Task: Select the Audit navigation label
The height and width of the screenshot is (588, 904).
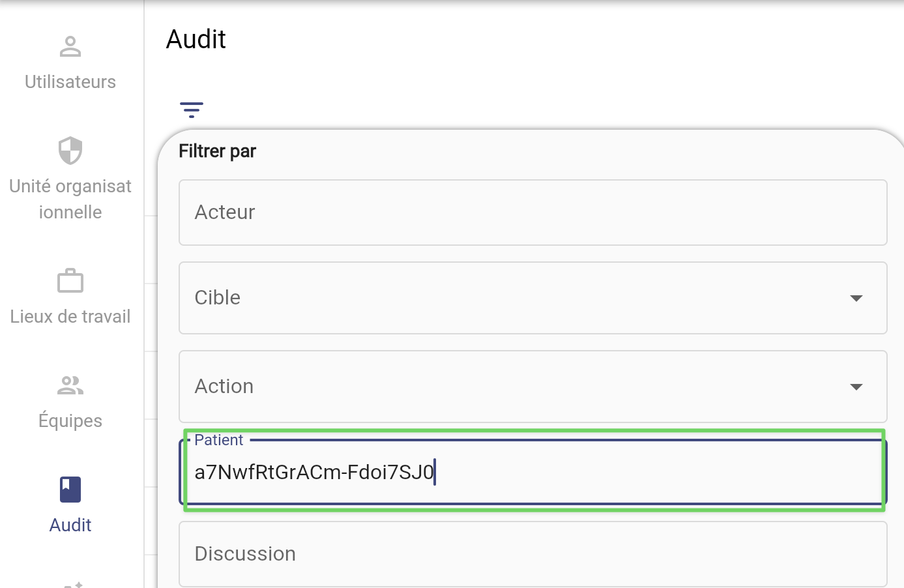Action: [70, 525]
